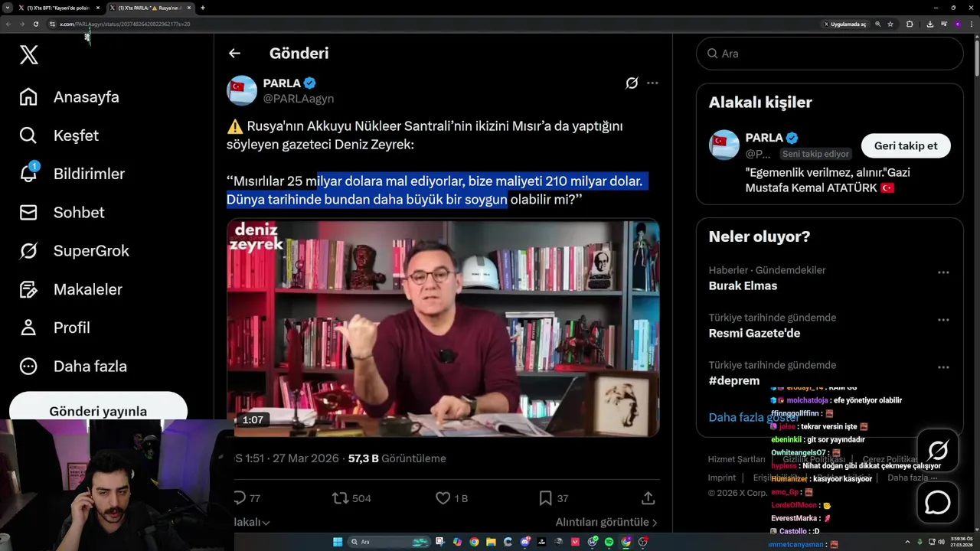Open the Windows Start menu

(338, 542)
